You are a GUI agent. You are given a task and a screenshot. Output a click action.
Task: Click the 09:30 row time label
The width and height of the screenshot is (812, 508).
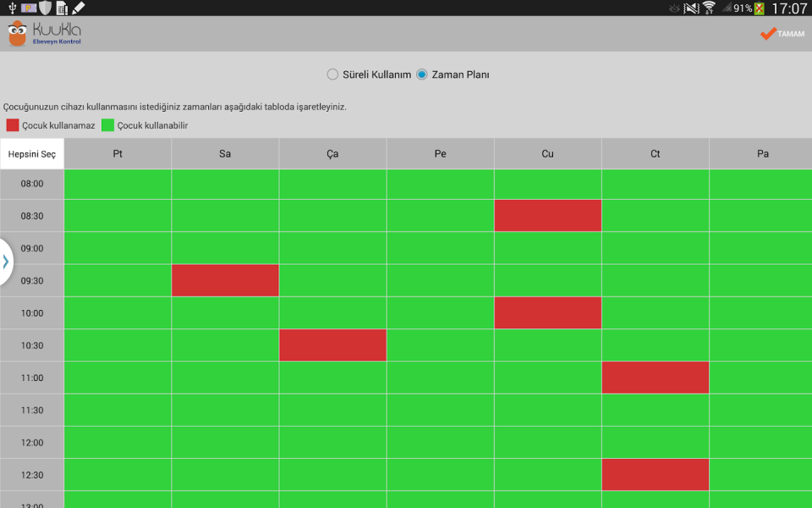pos(32,281)
